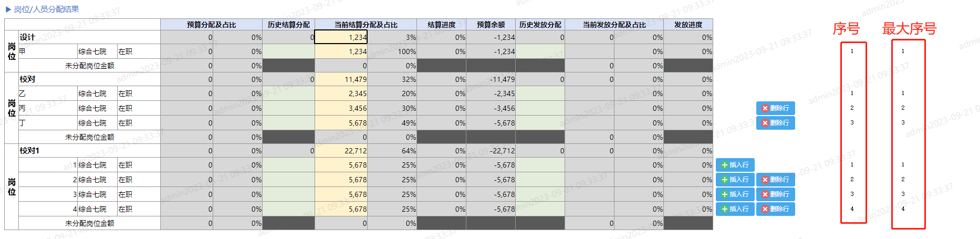Click the red X icon on 校对1 row 3
Image resolution: width=980 pixels, height=239 pixels.
(x=765, y=194)
